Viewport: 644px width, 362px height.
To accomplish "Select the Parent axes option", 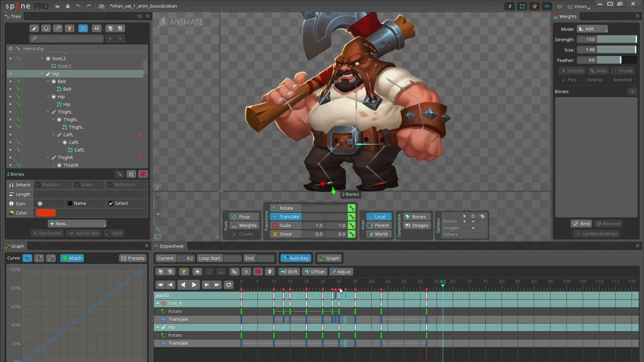I will [379, 226].
